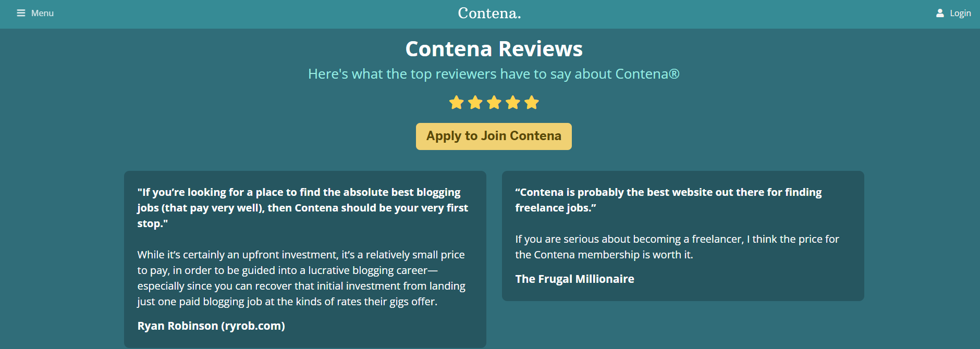Click the Contena membership worth paragraph

[x=677, y=247]
